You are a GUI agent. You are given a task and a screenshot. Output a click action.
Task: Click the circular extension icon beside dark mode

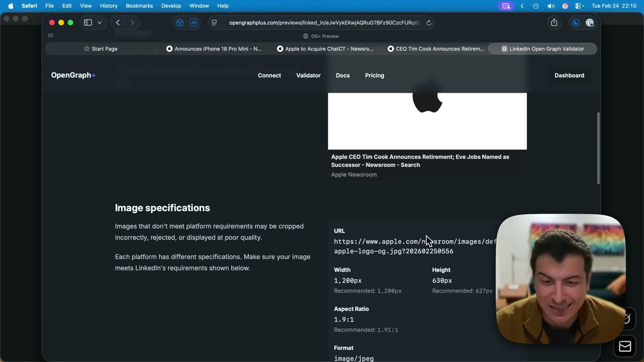[590, 23]
